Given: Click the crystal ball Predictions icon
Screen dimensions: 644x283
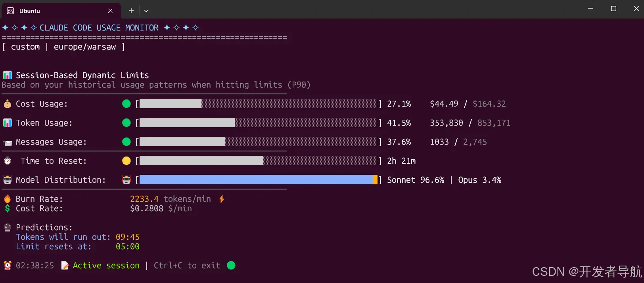Looking at the screenshot, I should (7, 228).
